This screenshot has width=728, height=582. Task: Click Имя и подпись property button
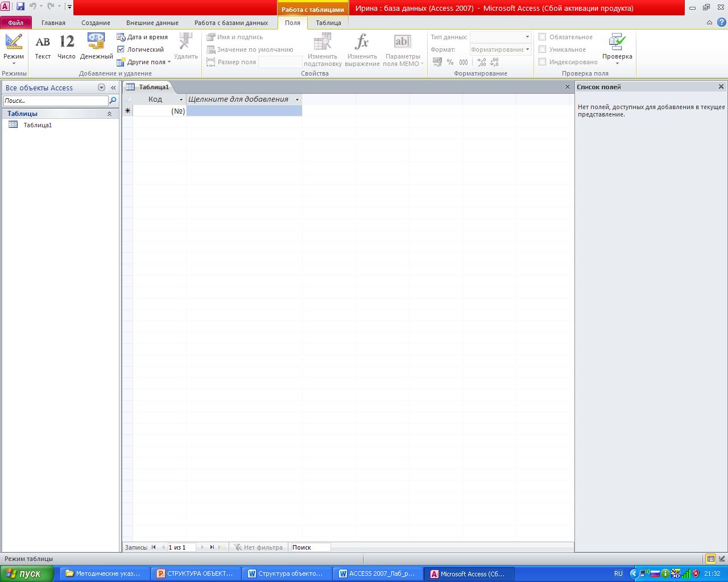pos(235,37)
